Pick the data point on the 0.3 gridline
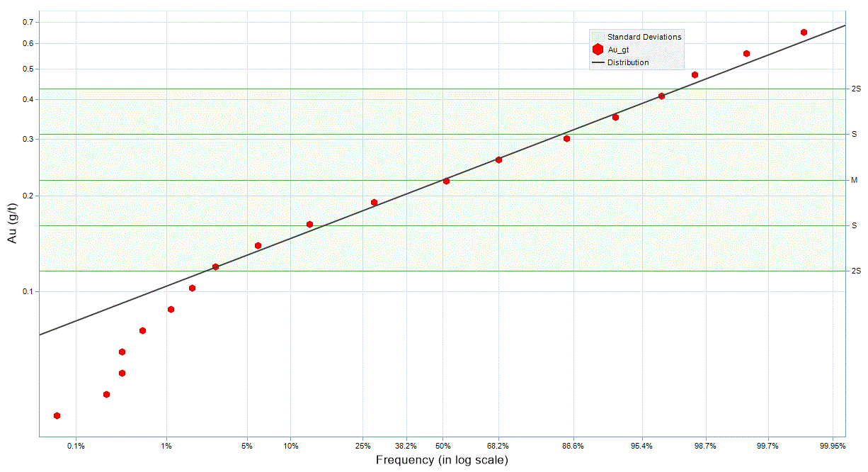Image resolution: width=868 pixels, height=472 pixels. coord(566,139)
